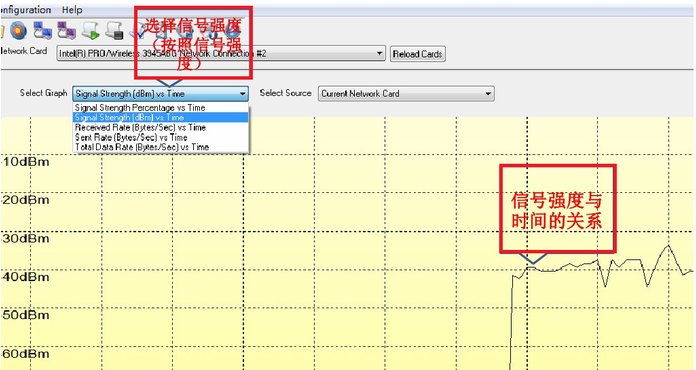Open the Help menu
The width and height of the screenshot is (696, 370).
[x=72, y=10]
